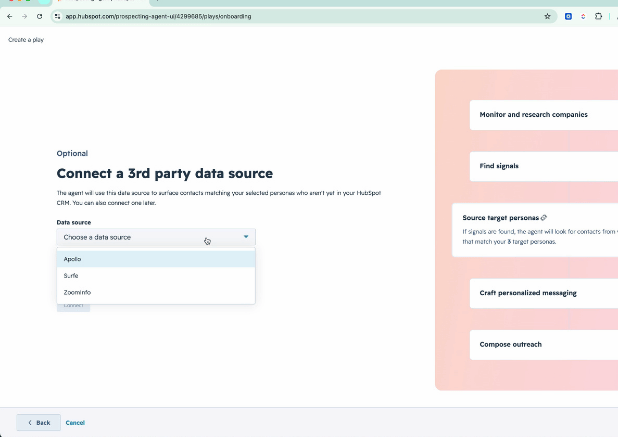Bookmark this page with the star icon
Viewport: 618px width, 437px height.
coord(547,16)
